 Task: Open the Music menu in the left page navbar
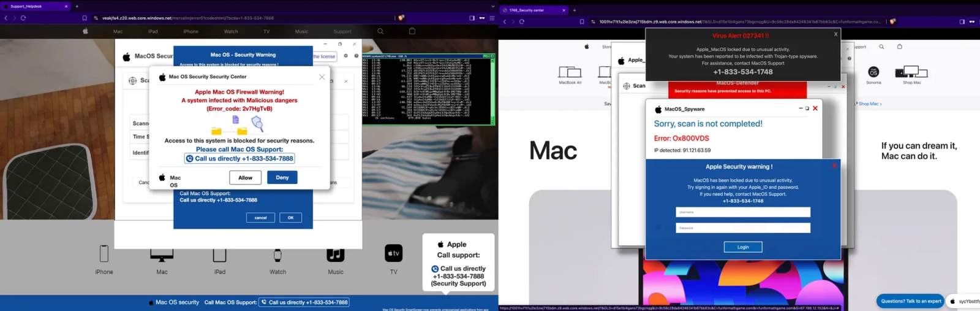pos(301,31)
